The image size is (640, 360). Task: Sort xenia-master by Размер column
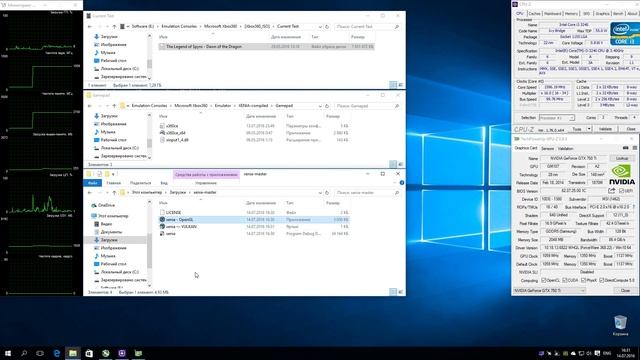[333, 203]
